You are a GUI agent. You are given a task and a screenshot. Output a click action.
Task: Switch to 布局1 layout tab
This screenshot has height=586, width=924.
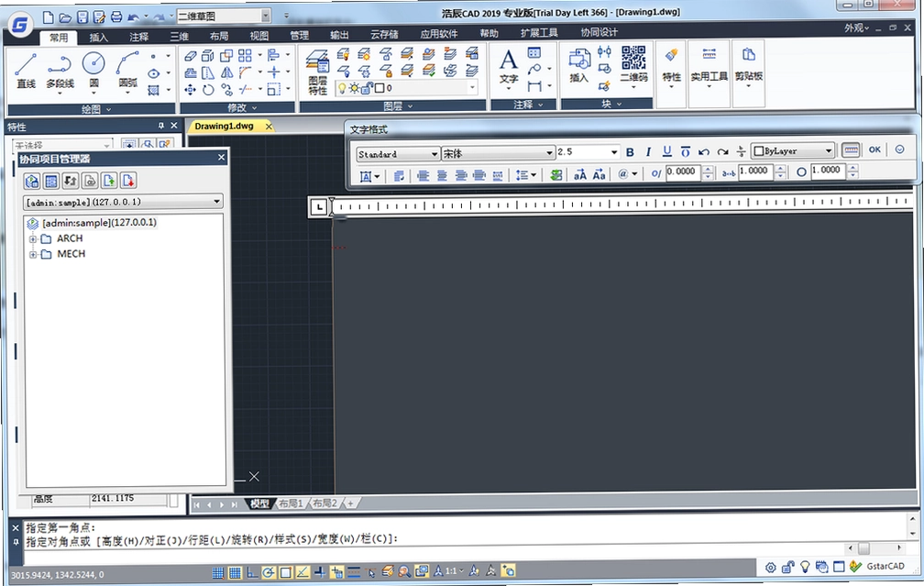(x=291, y=503)
